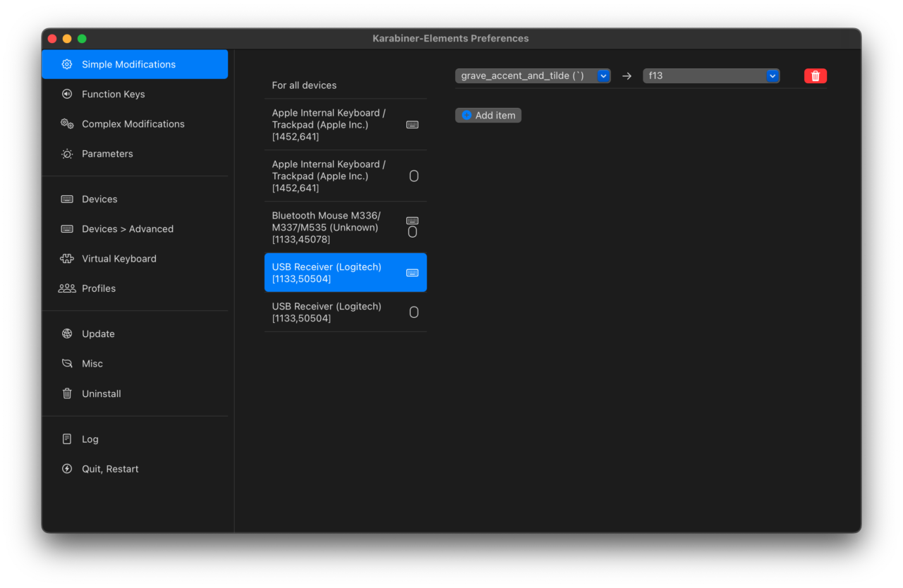Select the Function Keys tab

(x=135, y=94)
